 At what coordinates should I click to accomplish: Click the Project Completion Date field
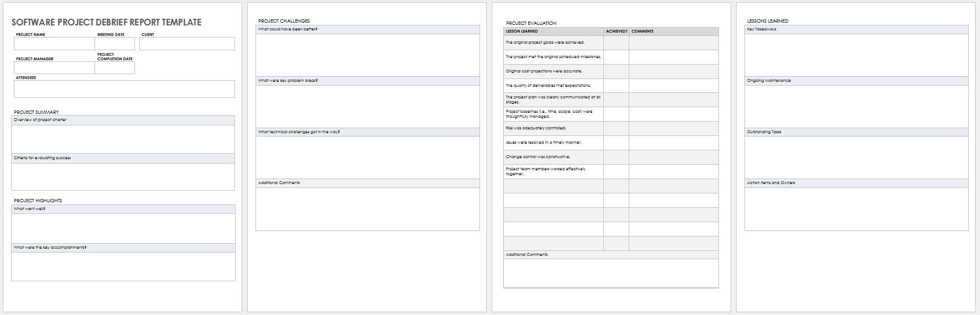114,67
